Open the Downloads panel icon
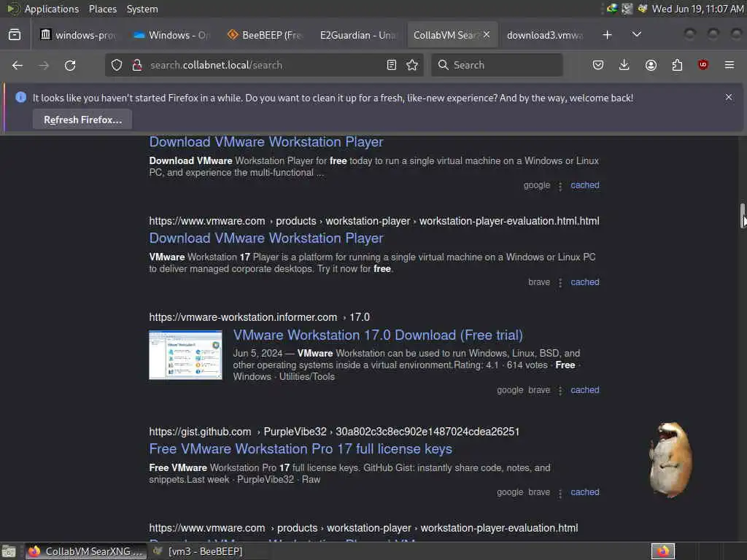The height and width of the screenshot is (560, 747). coord(624,65)
